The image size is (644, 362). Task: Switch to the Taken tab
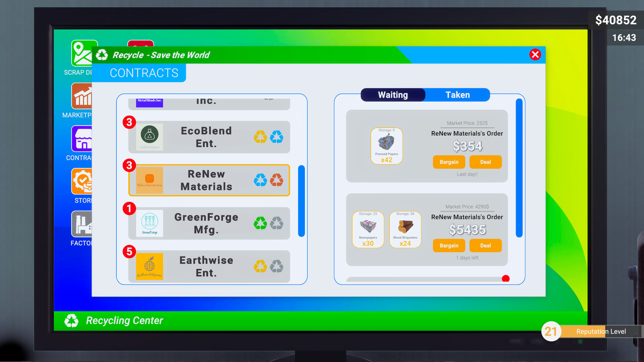pos(458,95)
